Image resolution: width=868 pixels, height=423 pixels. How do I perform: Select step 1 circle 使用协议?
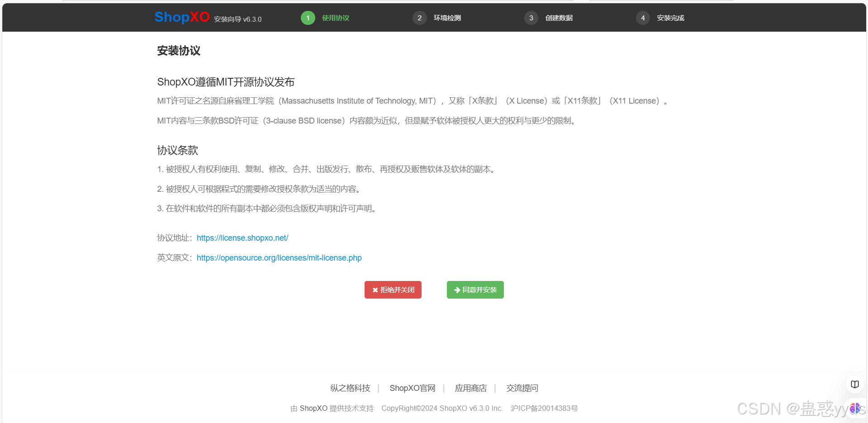(308, 18)
